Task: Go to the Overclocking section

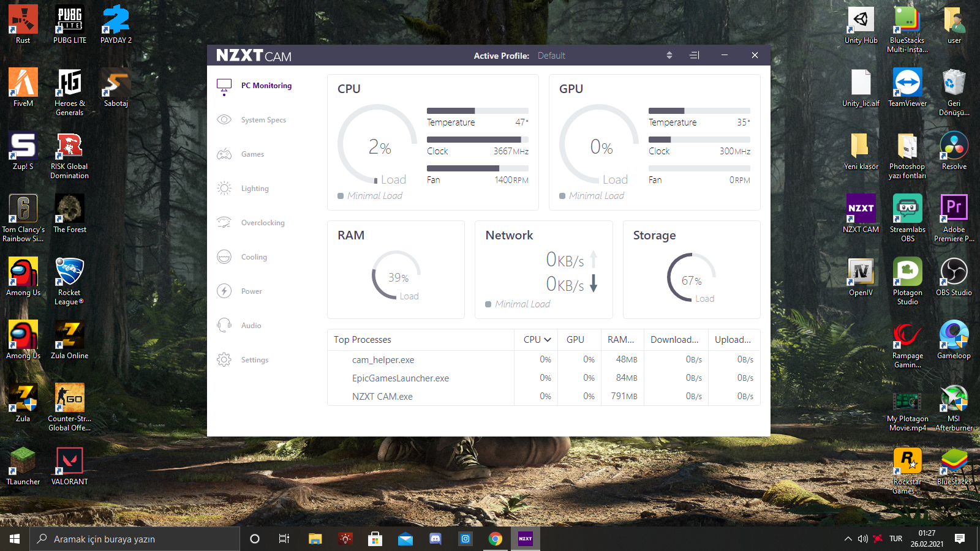Action: 263,223
